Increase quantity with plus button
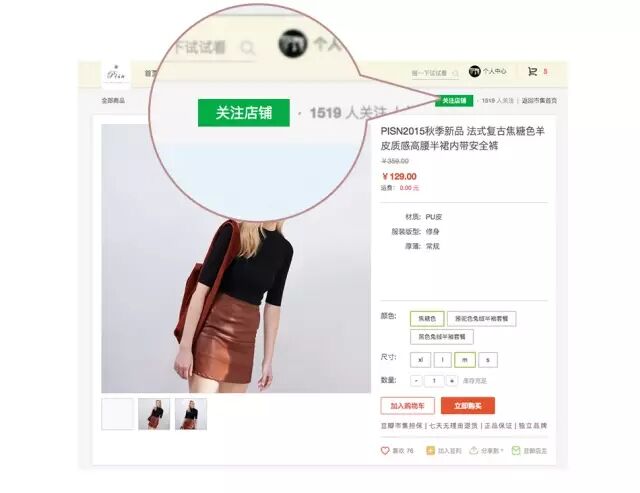This screenshot has height=493, width=640. pyautogui.click(x=452, y=381)
